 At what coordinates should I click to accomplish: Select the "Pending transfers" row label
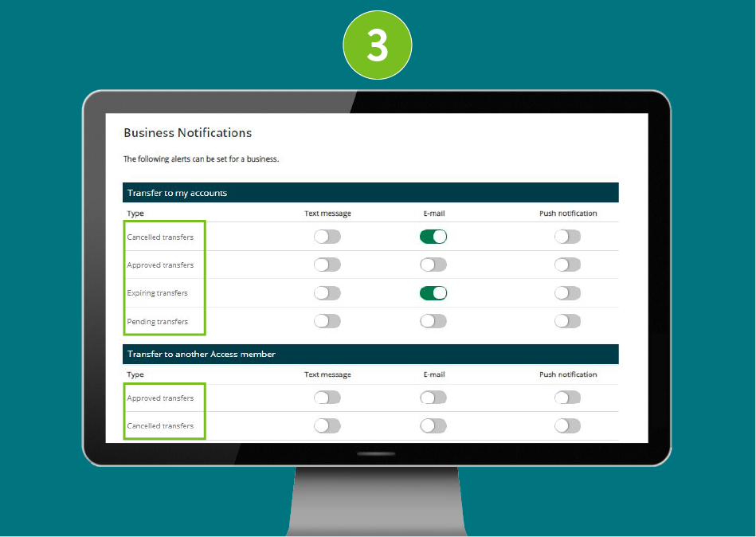point(157,322)
